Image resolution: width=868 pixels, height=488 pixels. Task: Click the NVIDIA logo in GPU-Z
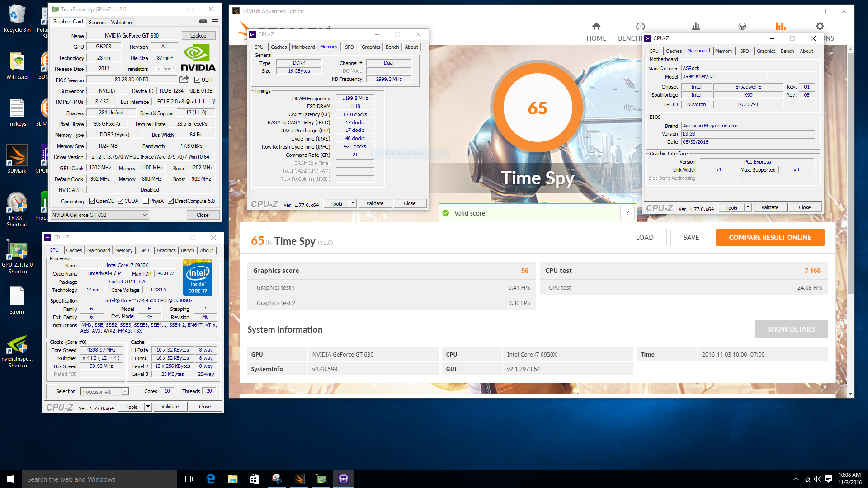[198, 58]
